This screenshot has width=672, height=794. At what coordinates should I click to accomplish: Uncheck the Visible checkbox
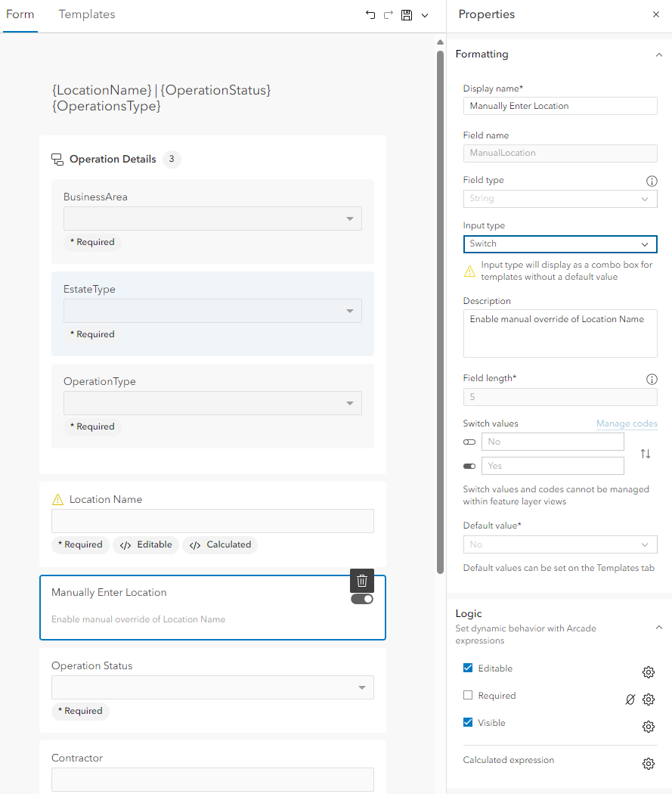[468, 723]
